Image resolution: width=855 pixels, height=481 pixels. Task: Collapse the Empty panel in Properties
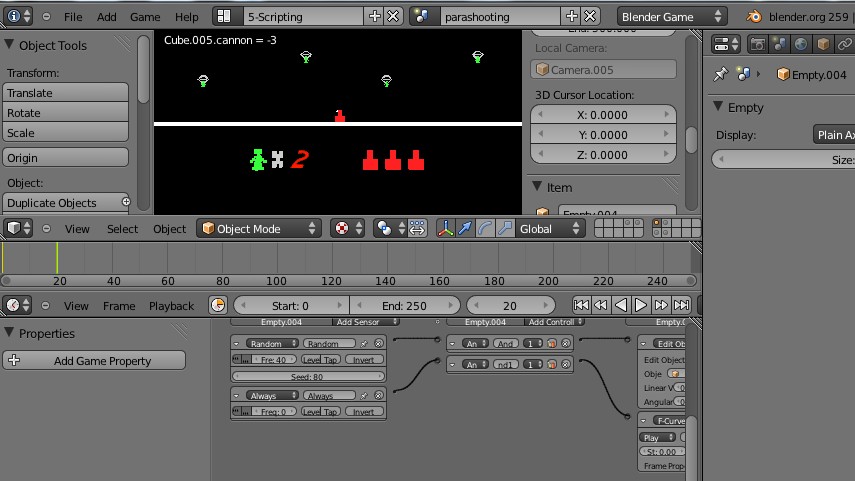pos(718,106)
